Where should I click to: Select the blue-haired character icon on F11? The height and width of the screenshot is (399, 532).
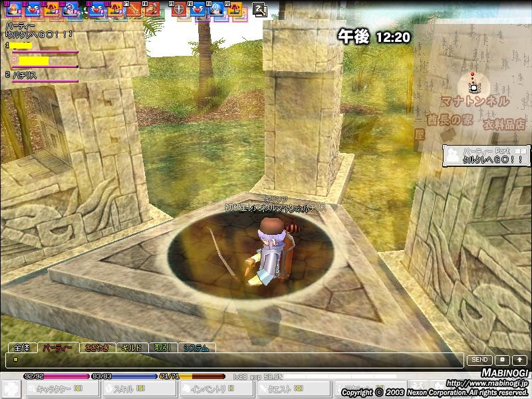click(x=215, y=9)
